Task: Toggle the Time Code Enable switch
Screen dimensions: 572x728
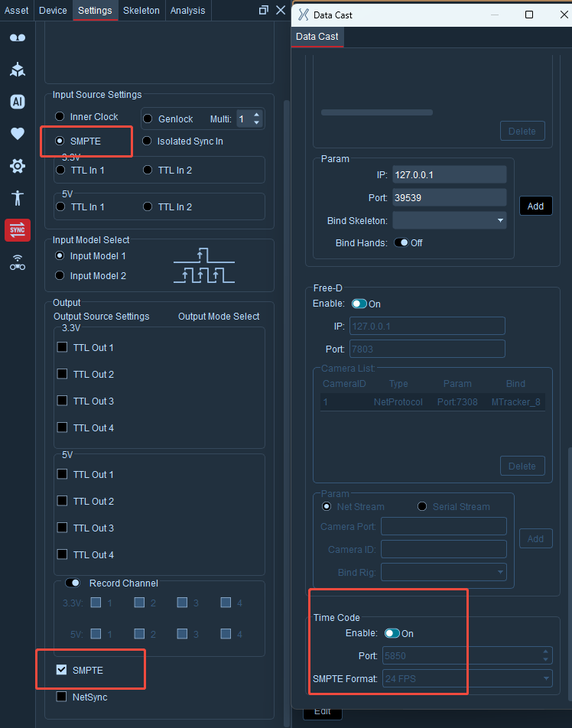Action: click(392, 633)
